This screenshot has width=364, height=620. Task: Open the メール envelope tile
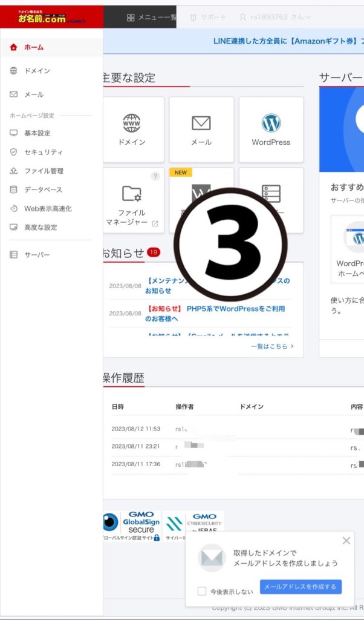[201, 129]
